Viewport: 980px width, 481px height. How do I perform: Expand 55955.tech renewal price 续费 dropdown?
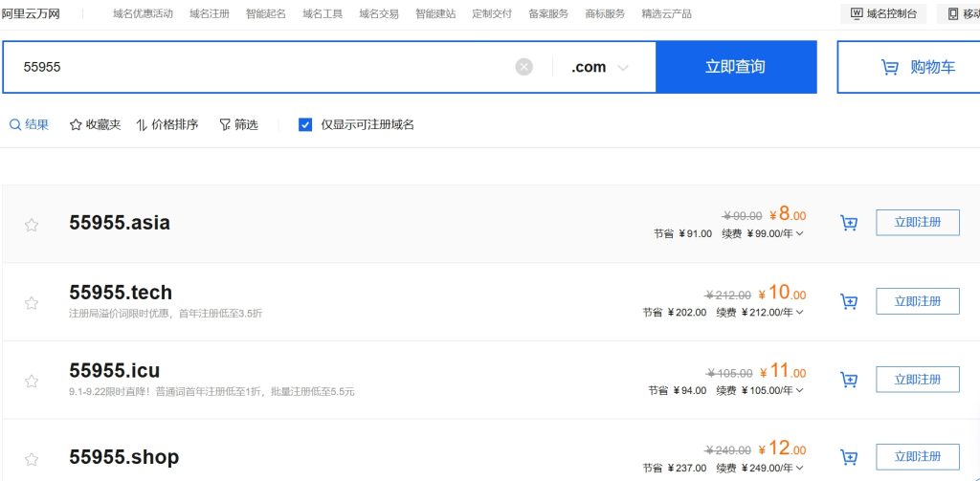pyautogui.click(x=799, y=312)
